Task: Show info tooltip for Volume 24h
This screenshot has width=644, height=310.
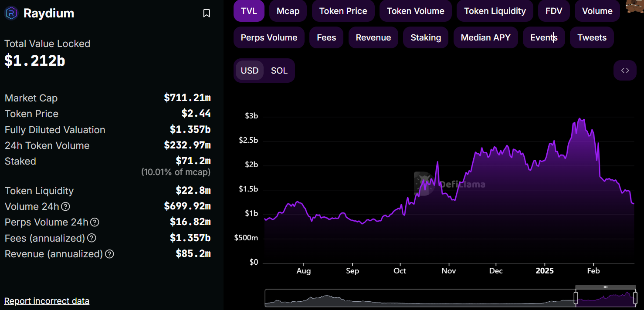Action: click(x=65, y=206)
